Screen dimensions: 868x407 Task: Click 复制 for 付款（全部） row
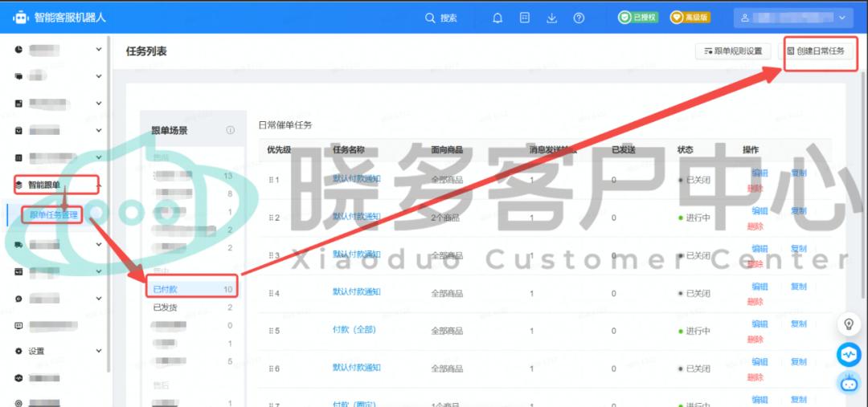[x=799, y=324]
